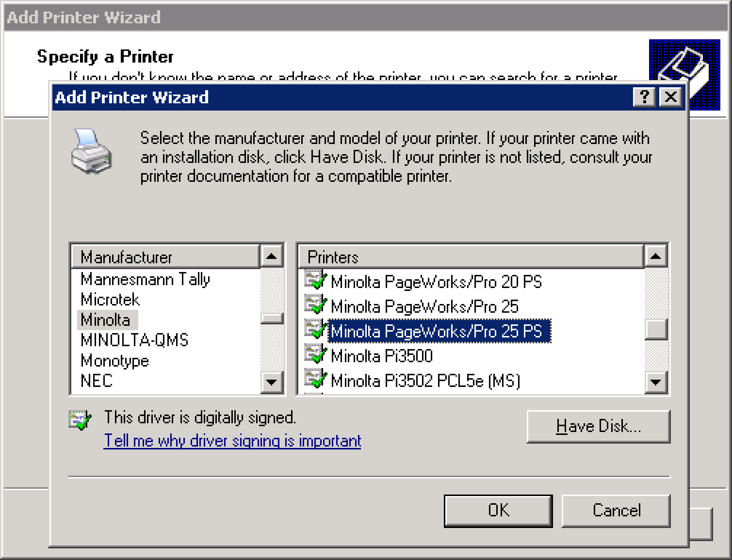
Task: Confirm the selection with OK
Action: click(x=498, y=511)
